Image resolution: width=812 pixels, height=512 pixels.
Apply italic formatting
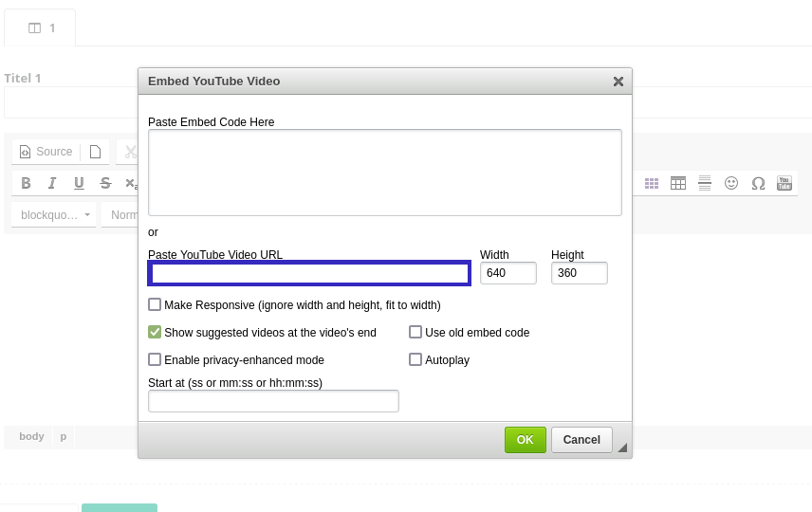pyautogui.click(x=52, y=183)
